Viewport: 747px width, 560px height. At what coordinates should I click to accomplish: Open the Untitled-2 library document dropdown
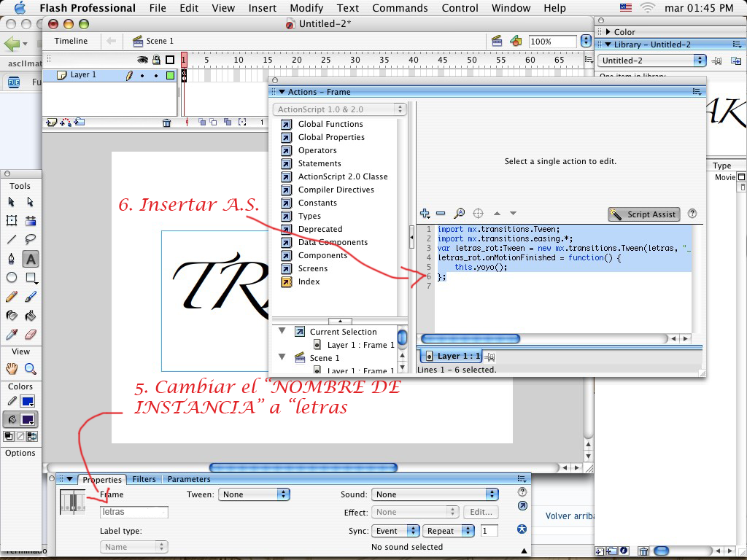pyautogui.click(x=651, y=61)
